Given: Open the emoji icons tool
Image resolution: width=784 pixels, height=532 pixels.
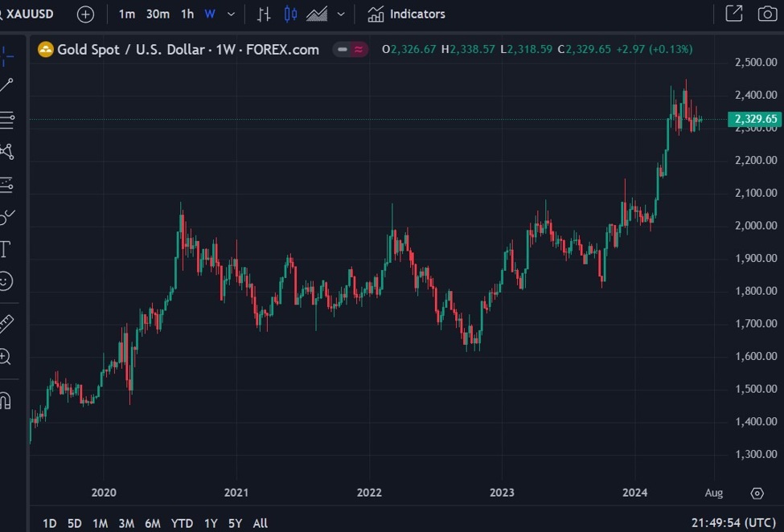Looking at the screenshot, I should point(6,281).
